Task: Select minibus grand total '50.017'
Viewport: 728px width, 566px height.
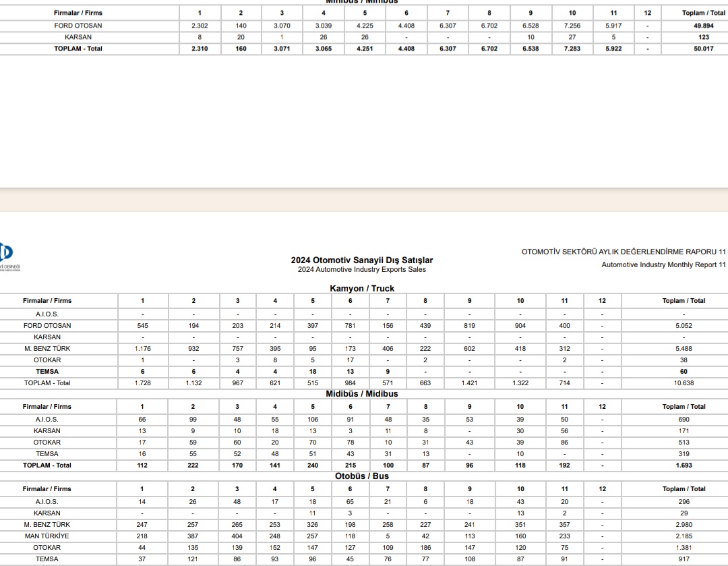Action: tap(703, 49)
